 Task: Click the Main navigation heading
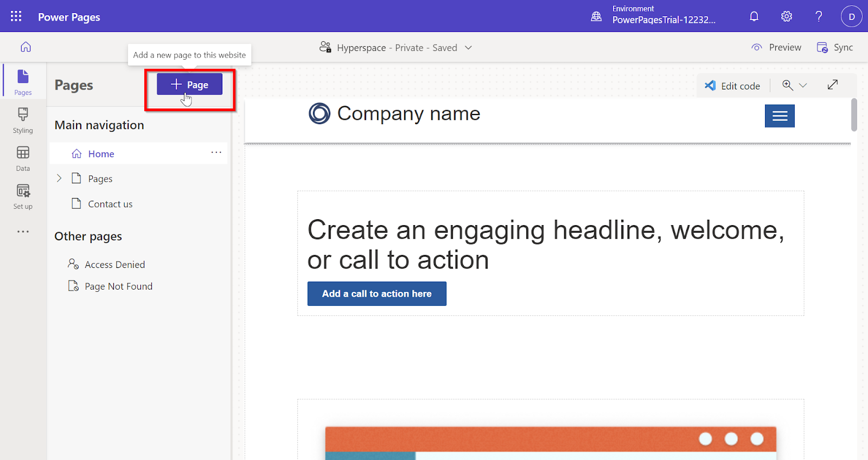(99, 125)
